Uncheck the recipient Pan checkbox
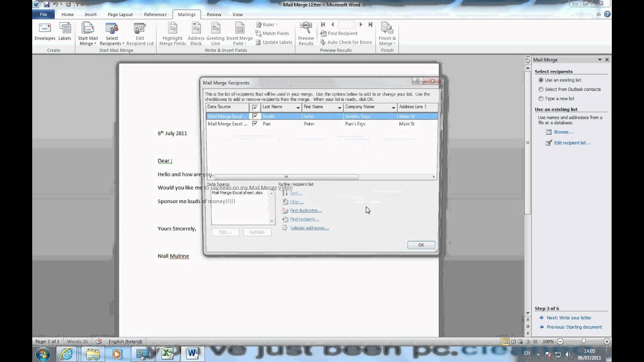644x362 pixels. click(x=255, y=124)
